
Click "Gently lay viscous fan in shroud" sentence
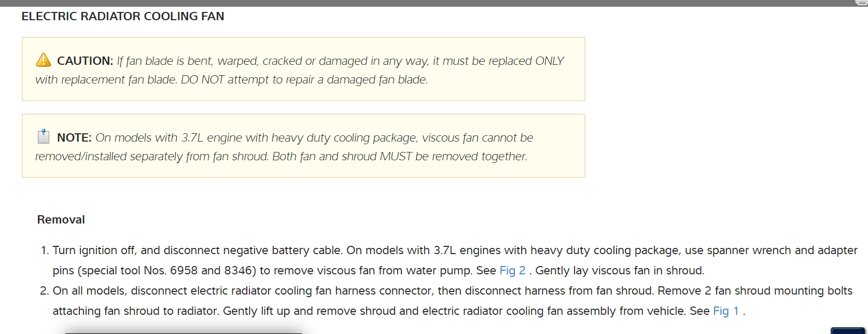[x=619, y=271]
